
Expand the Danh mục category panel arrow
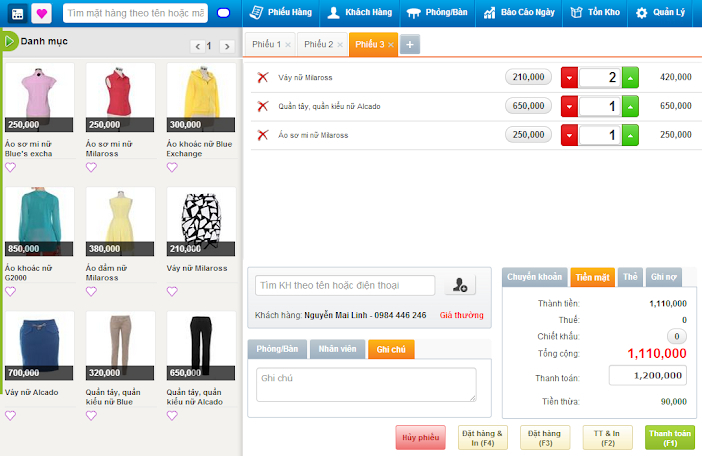pyautogui.click(x=9, y=42)
